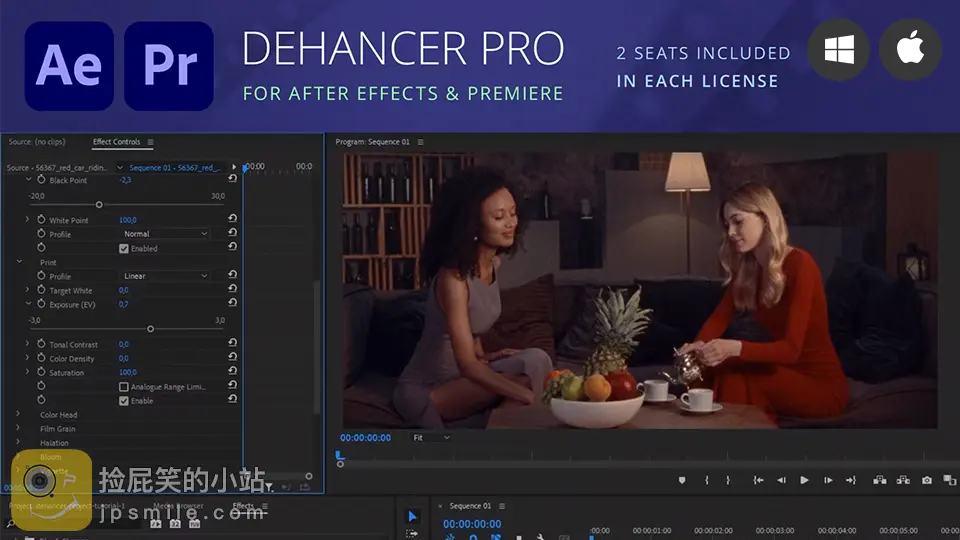The width and height of the screenshot is (960, 540).
Task: Step back one frame
Action: [x=781, y=480]
